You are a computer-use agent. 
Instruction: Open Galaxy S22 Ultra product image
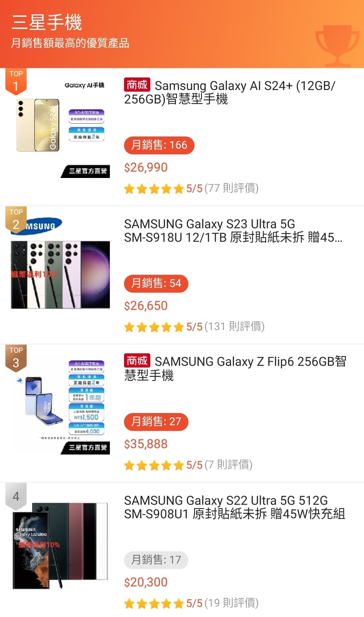point(60,545)
